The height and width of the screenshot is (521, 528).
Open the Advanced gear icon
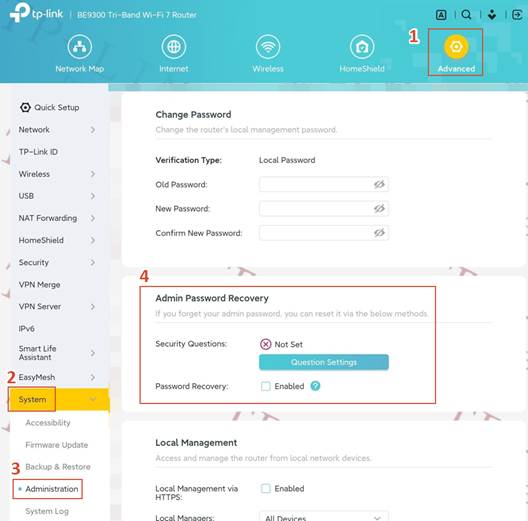[x=456, y=47]
